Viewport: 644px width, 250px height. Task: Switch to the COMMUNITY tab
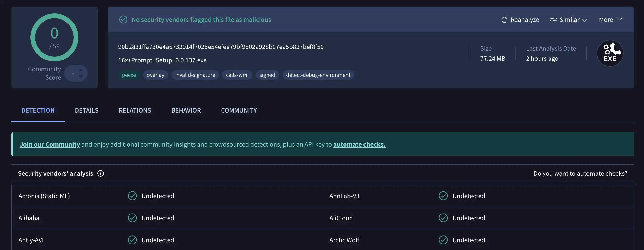click(239, 110)
